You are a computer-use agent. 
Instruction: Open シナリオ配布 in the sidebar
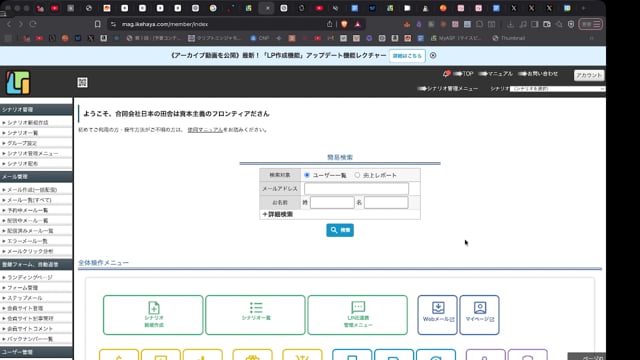coord(22,164)
